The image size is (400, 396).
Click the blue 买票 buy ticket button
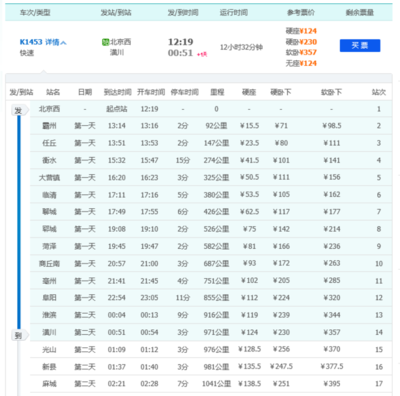point(360,46)
